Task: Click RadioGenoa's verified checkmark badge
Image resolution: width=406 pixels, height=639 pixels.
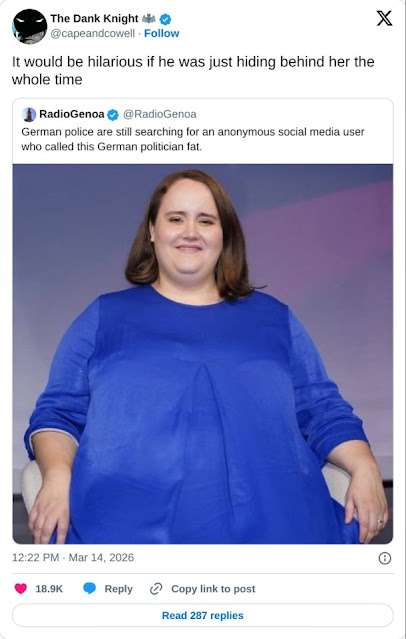Action: (113, 115)
